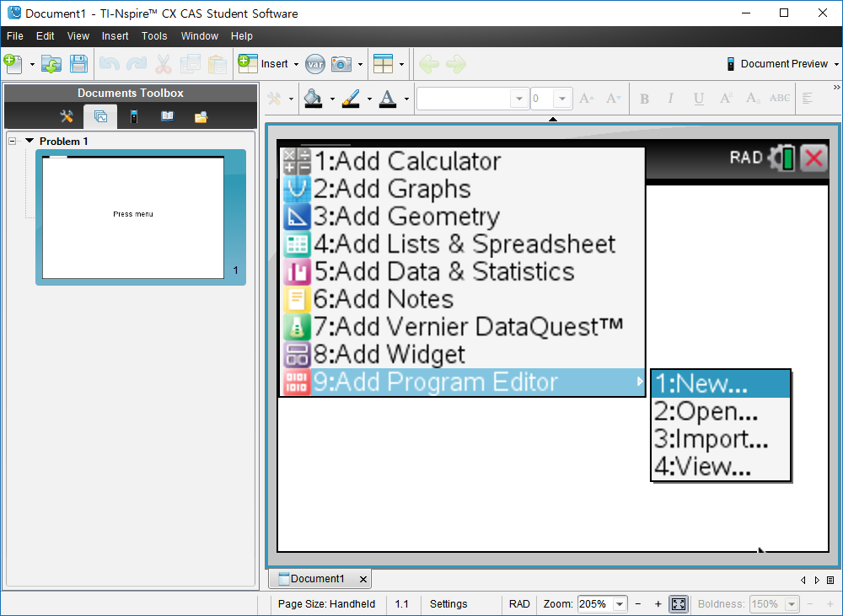Select the Page Sorter tab icon

[100, 116]
